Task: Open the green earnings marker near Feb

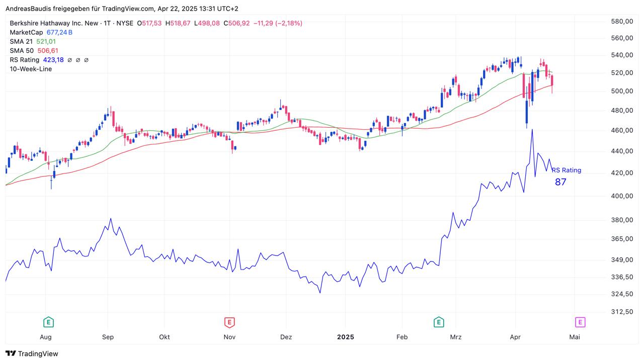Action: coord(439,322)
